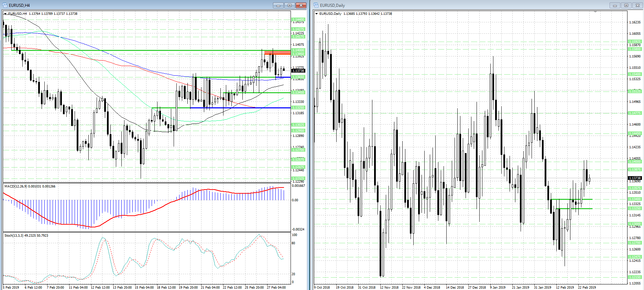Screen dimensions: 644x290
Task: Click the 9 Oct 2018 date label on Daily
Action: [x=322, y=288]
